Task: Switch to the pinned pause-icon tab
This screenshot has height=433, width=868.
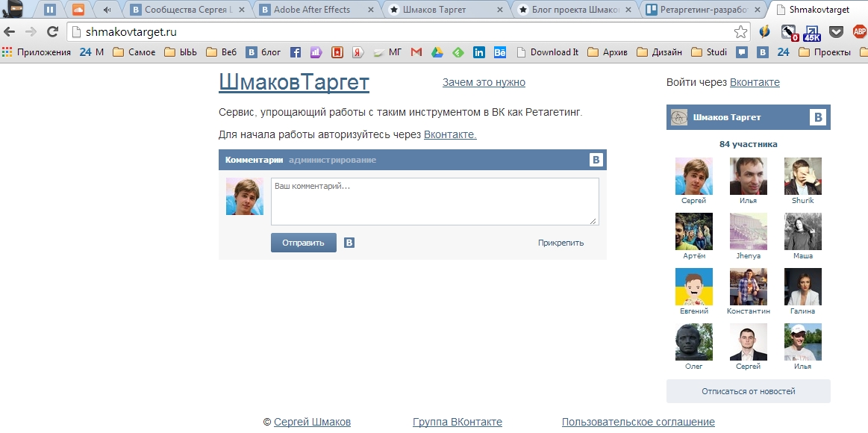Action: coord(49,10)
